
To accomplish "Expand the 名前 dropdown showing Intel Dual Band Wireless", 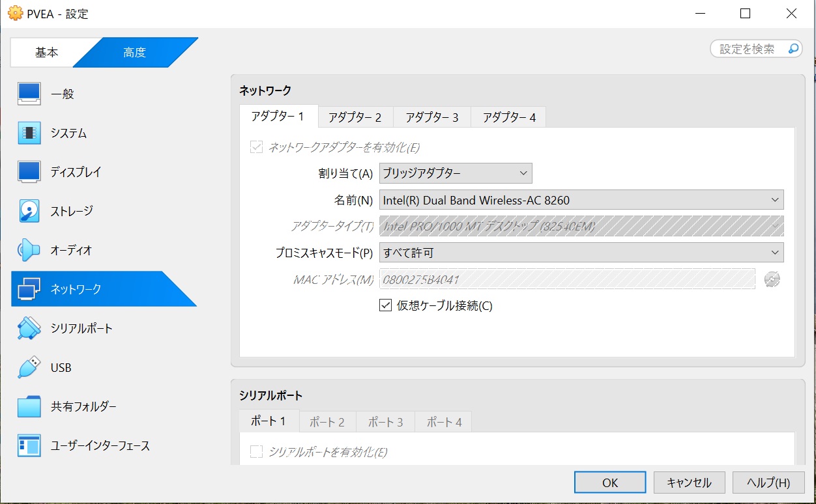I will [581, 200].
